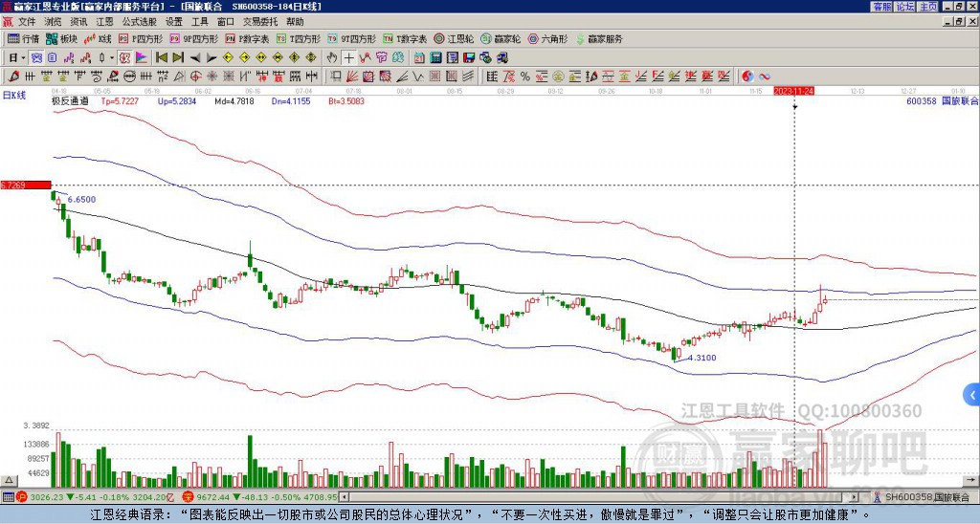This screenshot has height=524, width=980.
Task: Click the yin-yang symbol icon
Action: [747, 76]
